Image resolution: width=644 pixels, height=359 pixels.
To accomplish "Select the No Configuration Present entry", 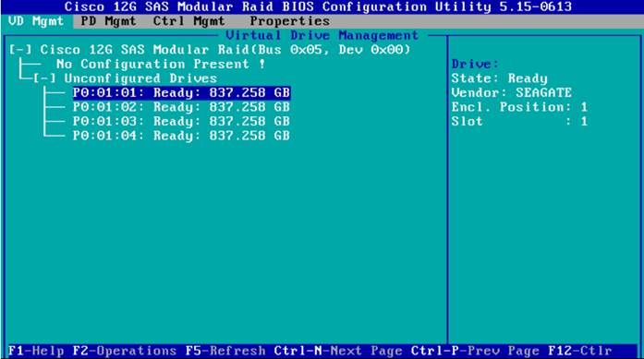I will tap(161, 65).
